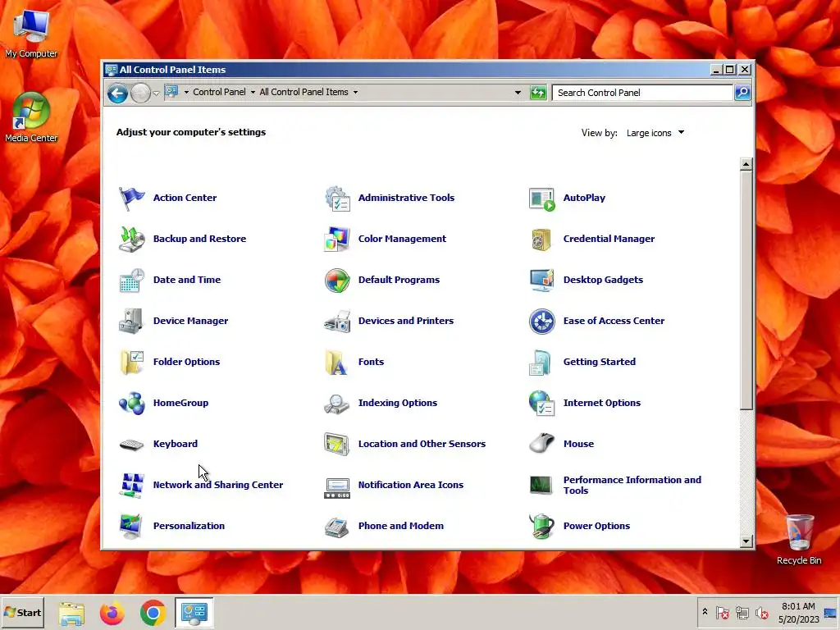The image size is (840, 630).
Task: Open the HomeGroup icon
Action: [131, 403]
